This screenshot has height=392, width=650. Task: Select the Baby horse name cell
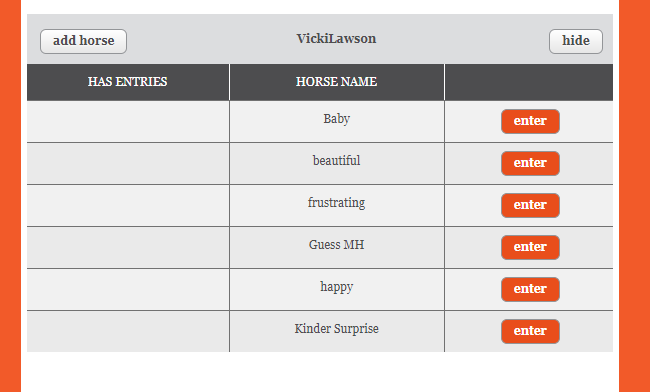pyautogui.click(x=337, y=121)
